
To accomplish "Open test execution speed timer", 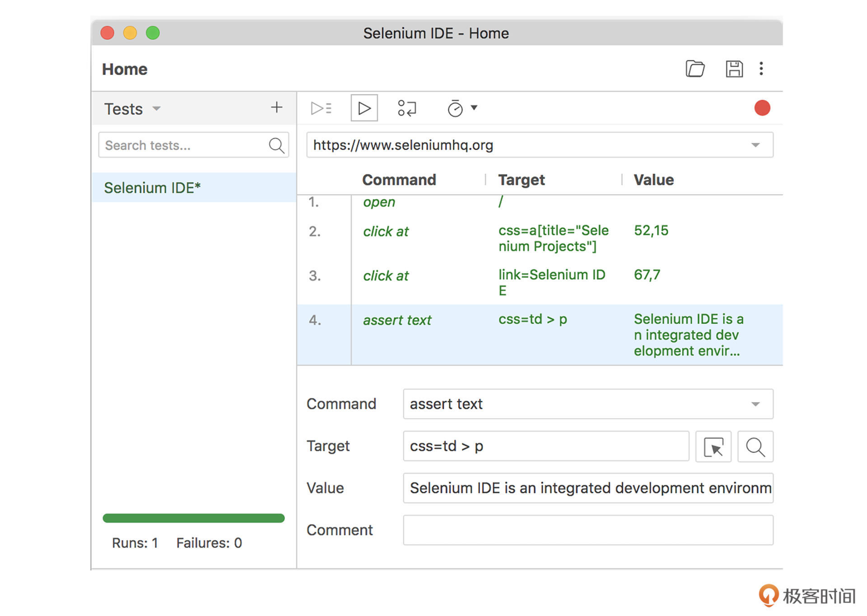I will (455, 108).
